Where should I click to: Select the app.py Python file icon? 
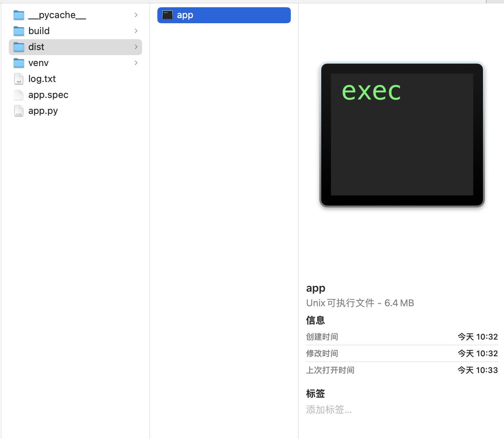click(x=18, y=111)
